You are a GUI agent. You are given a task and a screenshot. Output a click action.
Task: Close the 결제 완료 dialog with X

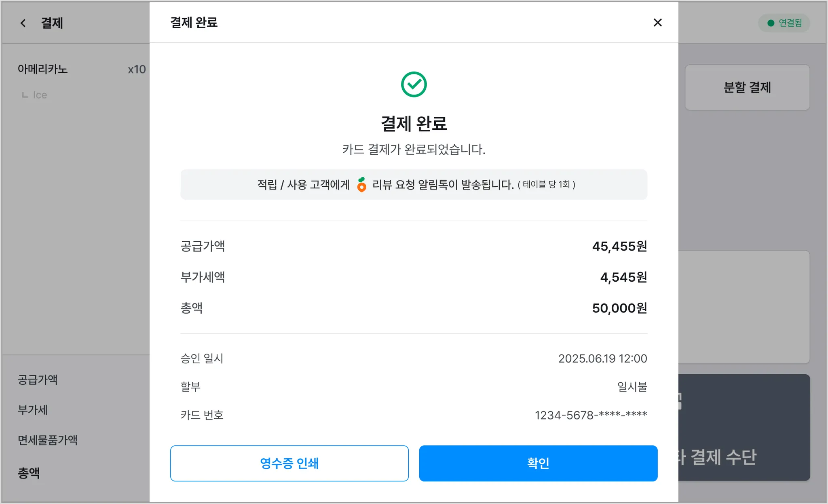[657, 23]
